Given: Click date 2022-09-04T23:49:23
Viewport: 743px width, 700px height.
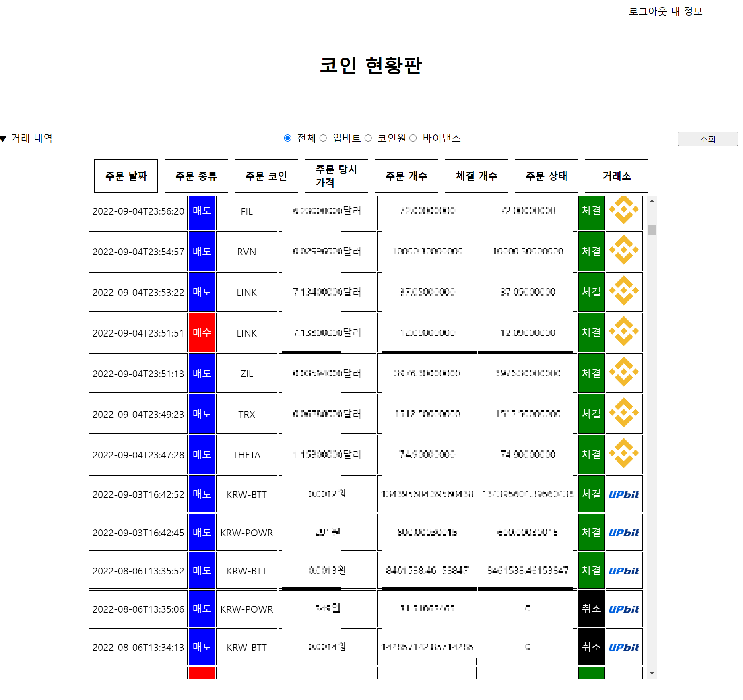Looking at the screenshot, I should coord(138,415).
